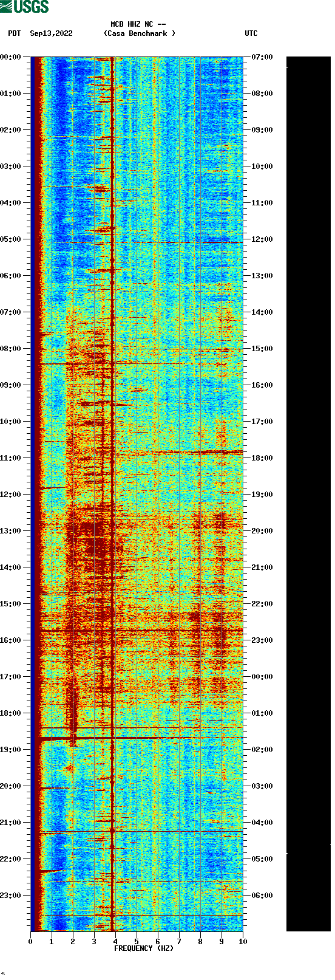Select the 04:00 UTC time label
The image size is (335, 980).
click(262, 823)
